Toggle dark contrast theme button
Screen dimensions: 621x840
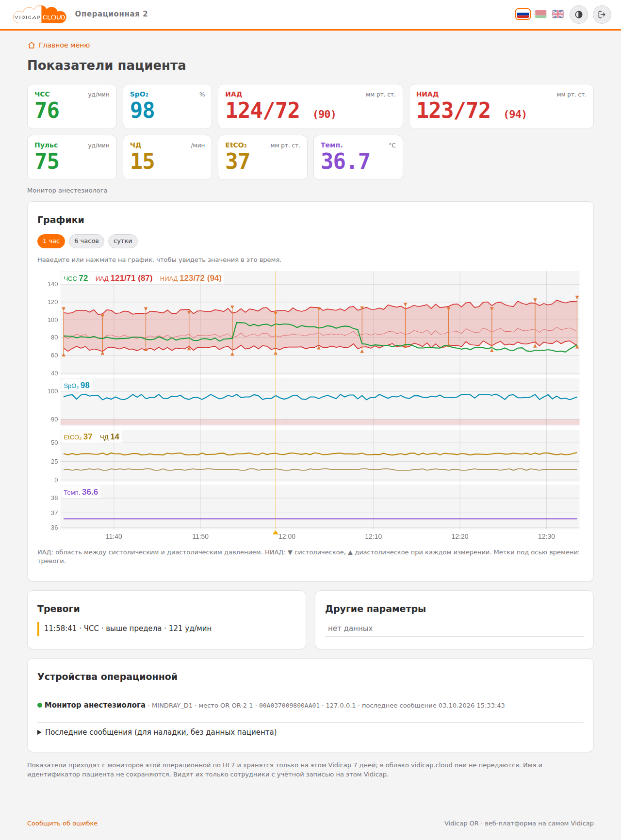pos(579,15)
